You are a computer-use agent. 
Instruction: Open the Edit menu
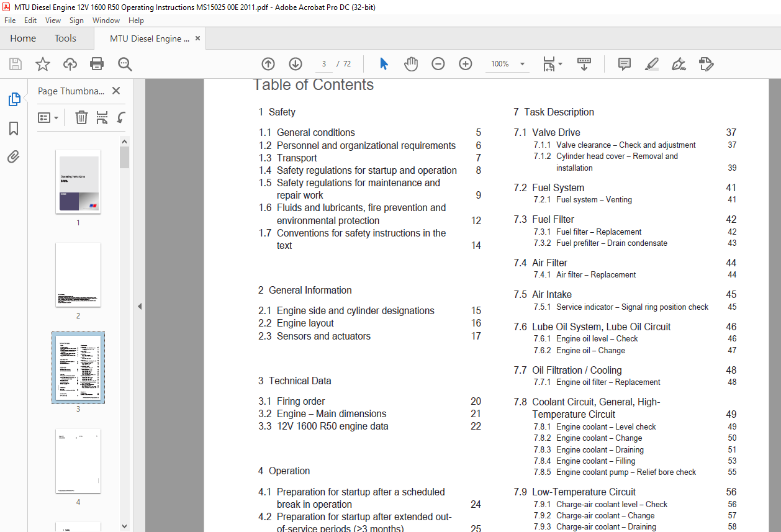coord(30,20)
